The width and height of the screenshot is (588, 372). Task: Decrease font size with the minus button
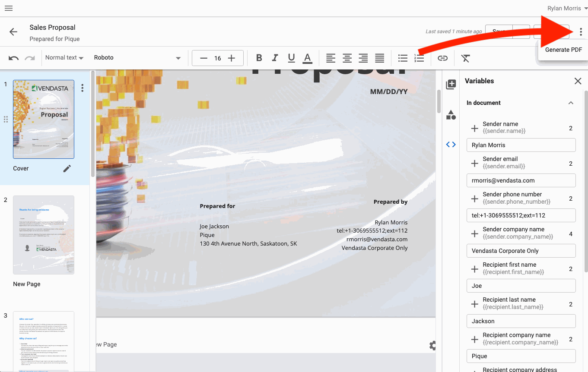(x=204, y=58)
